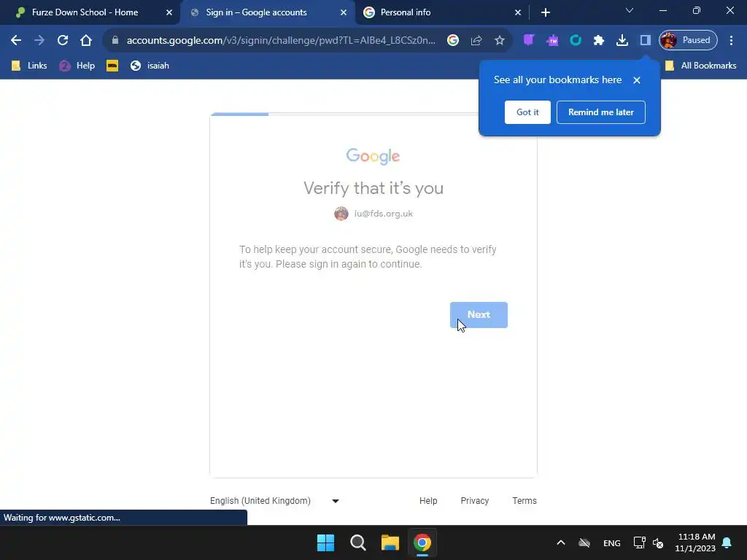This screenshot has height=560, width=747.
Task: Open the isaiah bookmark
Action: click(150, 66)
